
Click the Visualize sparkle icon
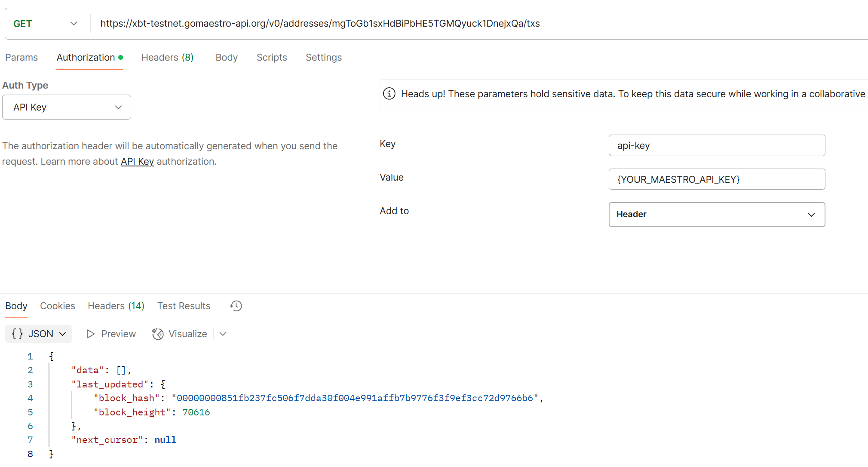158,334
